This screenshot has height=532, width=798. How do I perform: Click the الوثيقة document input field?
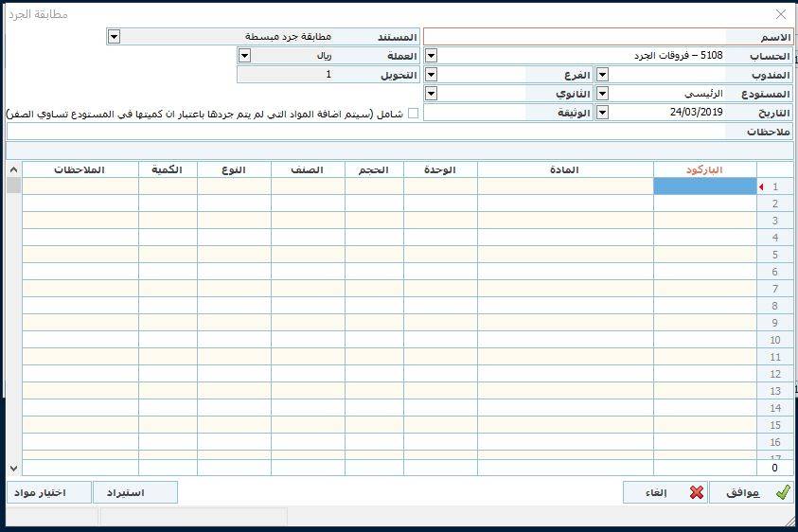coord(475,113)
